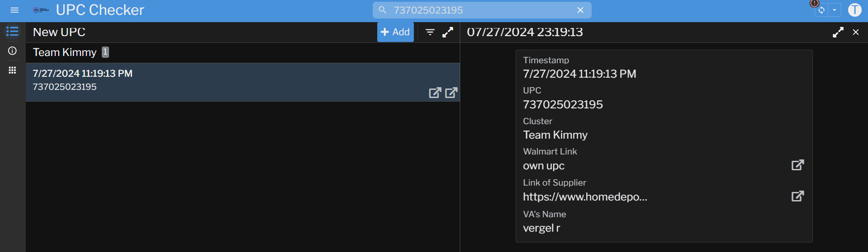Open the info view in the sidebar
The height and width of the screenshot is (252, 868).
point(12,51)
